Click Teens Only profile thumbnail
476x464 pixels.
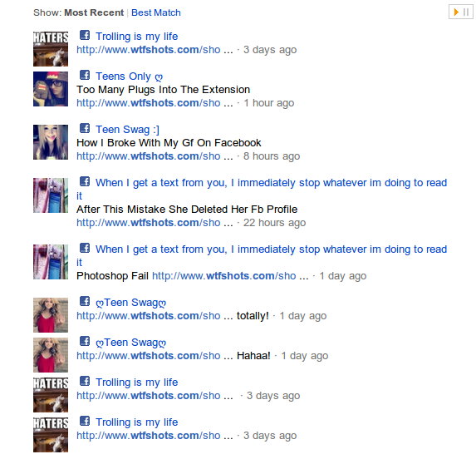(x=51, y=89)
